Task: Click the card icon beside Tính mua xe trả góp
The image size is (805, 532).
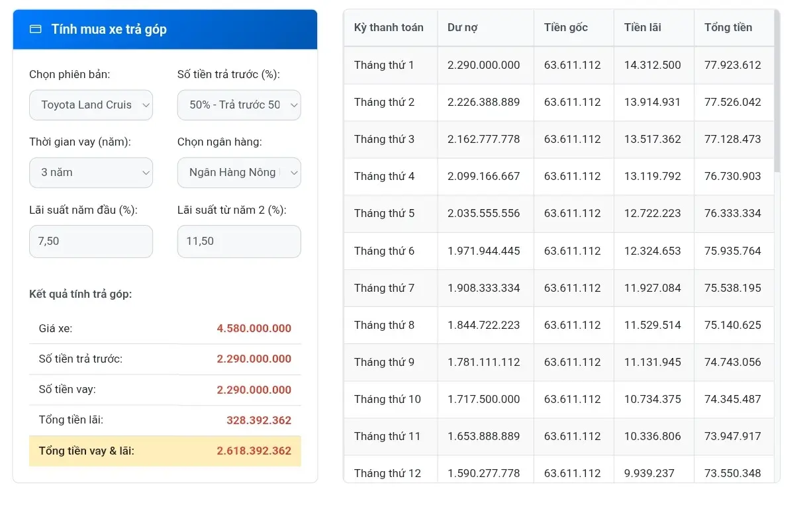Action: click(36, 29)
